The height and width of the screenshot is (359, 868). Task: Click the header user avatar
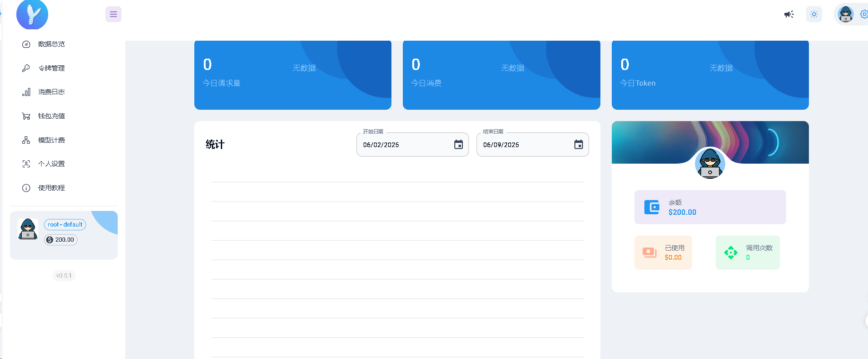pyautogui.click(x=846, y=14)
